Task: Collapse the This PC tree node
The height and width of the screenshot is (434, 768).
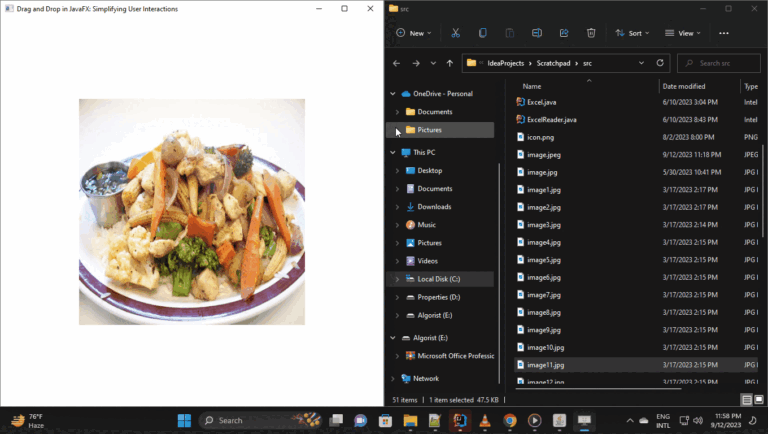Action: (392, 153)
